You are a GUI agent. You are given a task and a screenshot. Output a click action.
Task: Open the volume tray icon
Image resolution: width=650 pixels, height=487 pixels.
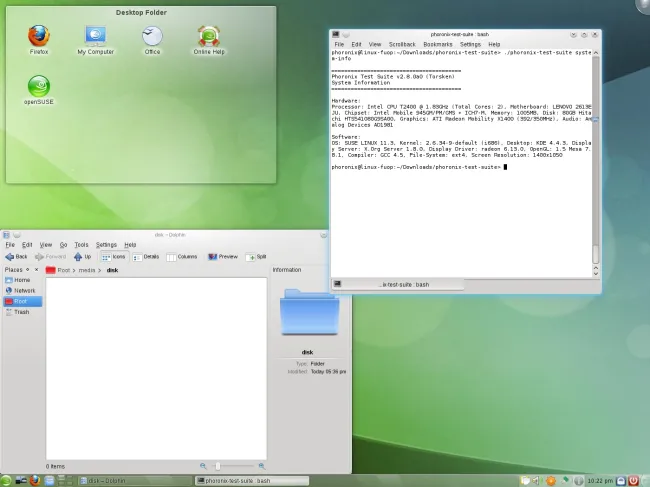click(x=536, y=481)
